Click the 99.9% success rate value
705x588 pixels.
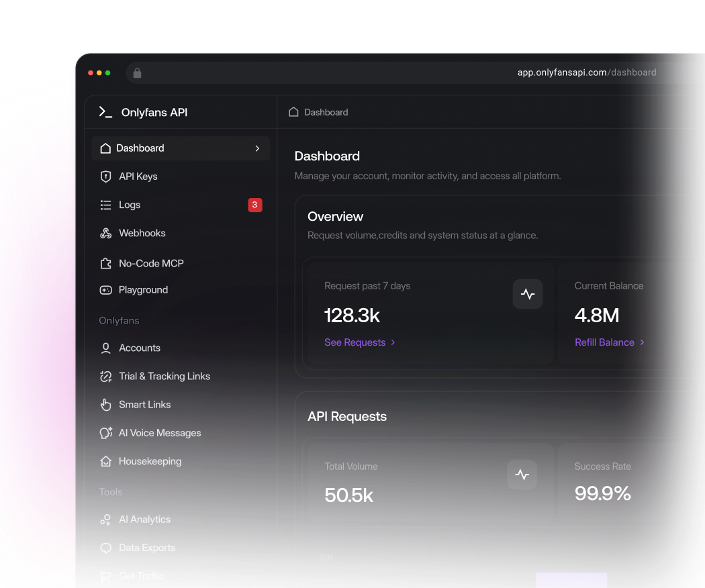point(602,493)
